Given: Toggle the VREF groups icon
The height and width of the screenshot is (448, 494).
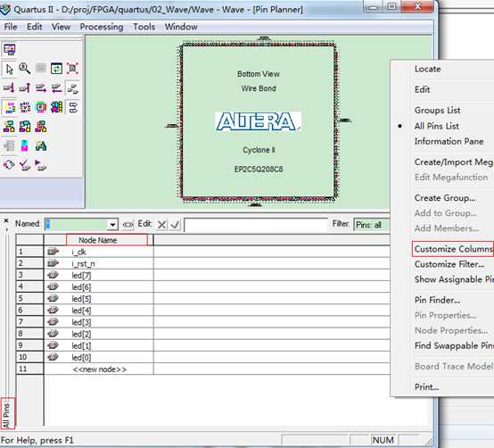Looking at the screenshot, I should 25,107.
